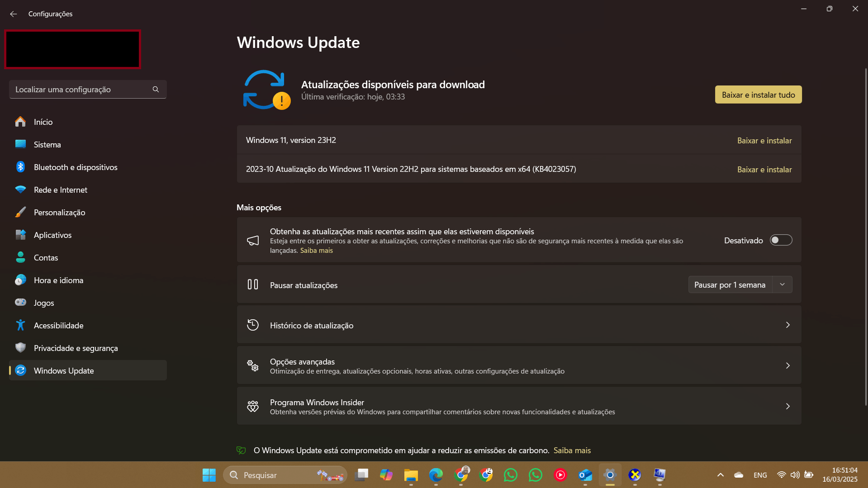Screen dimensions: 868x488
Task: Click Saiba mais link about carbon emissions
Action: (572, 450)
